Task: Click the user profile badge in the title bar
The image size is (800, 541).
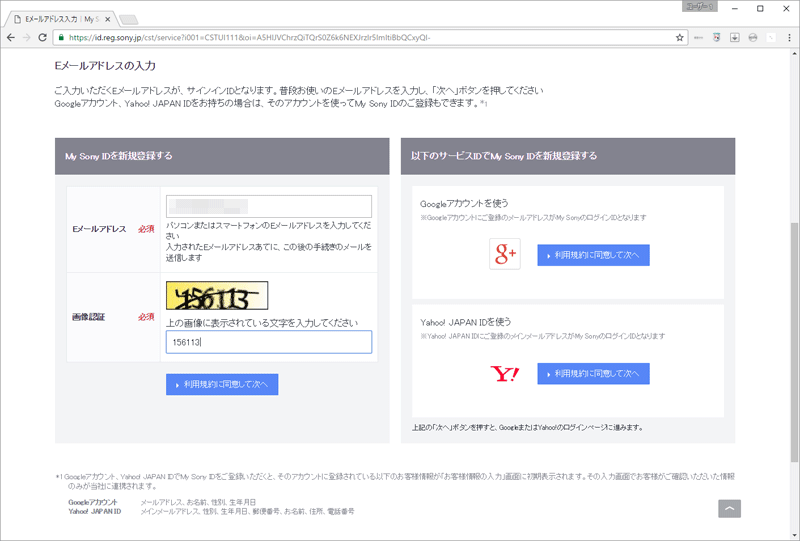Action: (x=699, y=7)
